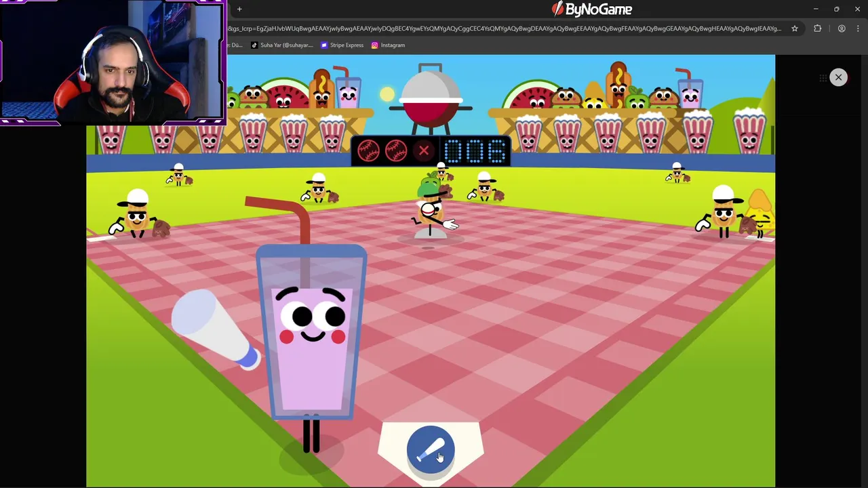The height and width of the screenshot is (488, 868).
Task: Restore down the browser window
Action: point(836,9)
